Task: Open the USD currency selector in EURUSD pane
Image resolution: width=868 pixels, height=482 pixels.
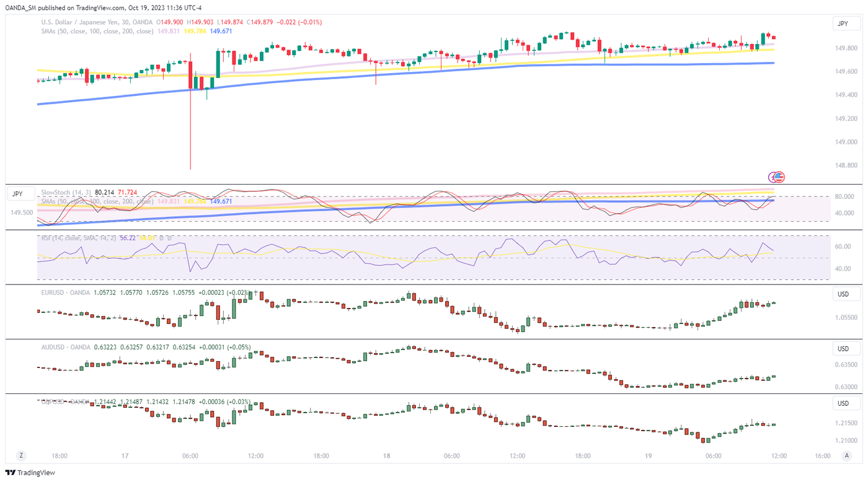Action: pos(843,294)
